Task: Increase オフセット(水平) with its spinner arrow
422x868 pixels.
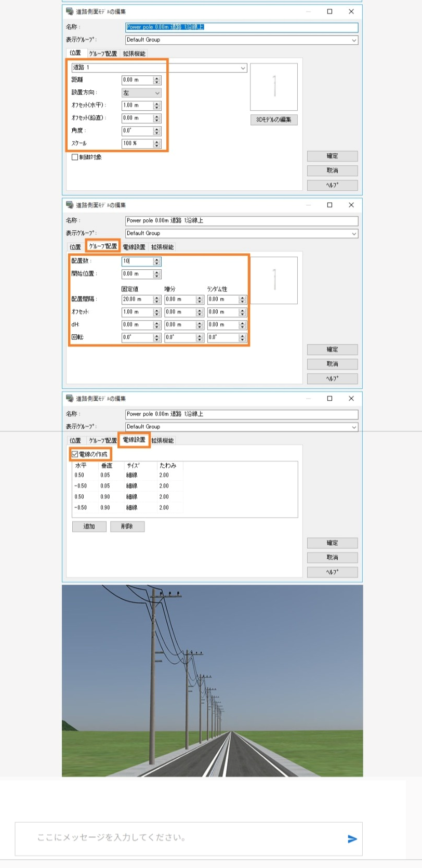Action: click(x=157, y=104)
